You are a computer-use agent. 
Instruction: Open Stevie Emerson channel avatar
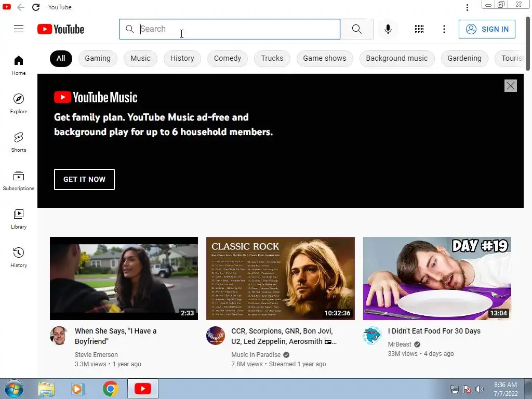point(59,336)
